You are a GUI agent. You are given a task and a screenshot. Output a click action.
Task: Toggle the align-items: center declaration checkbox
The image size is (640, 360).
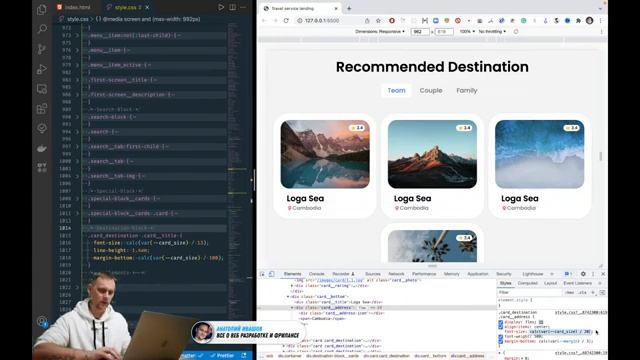[501, 327]
